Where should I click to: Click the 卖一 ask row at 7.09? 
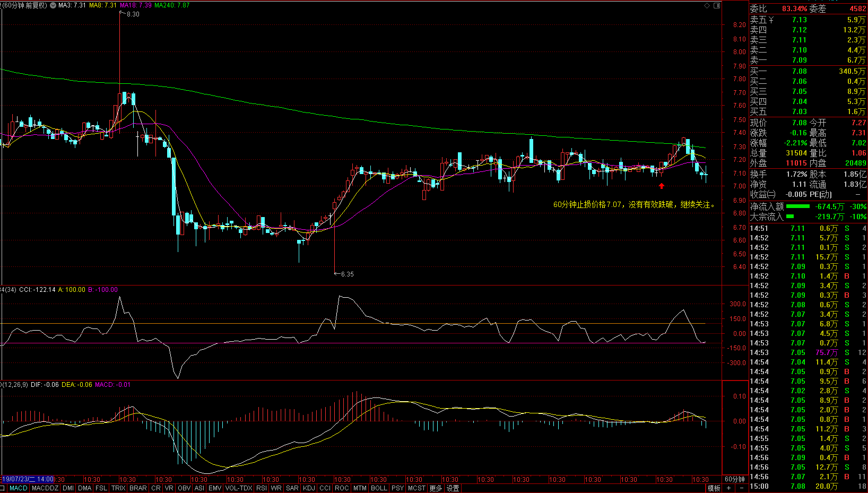(x=808, y=60)
